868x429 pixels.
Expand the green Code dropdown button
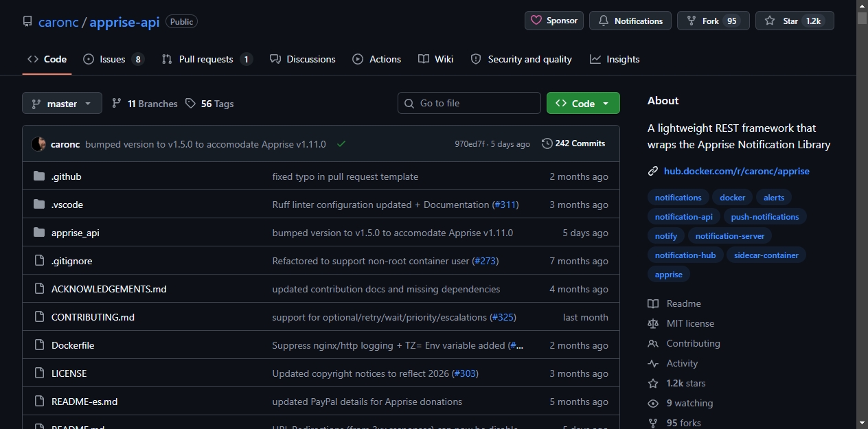(583, 103)
